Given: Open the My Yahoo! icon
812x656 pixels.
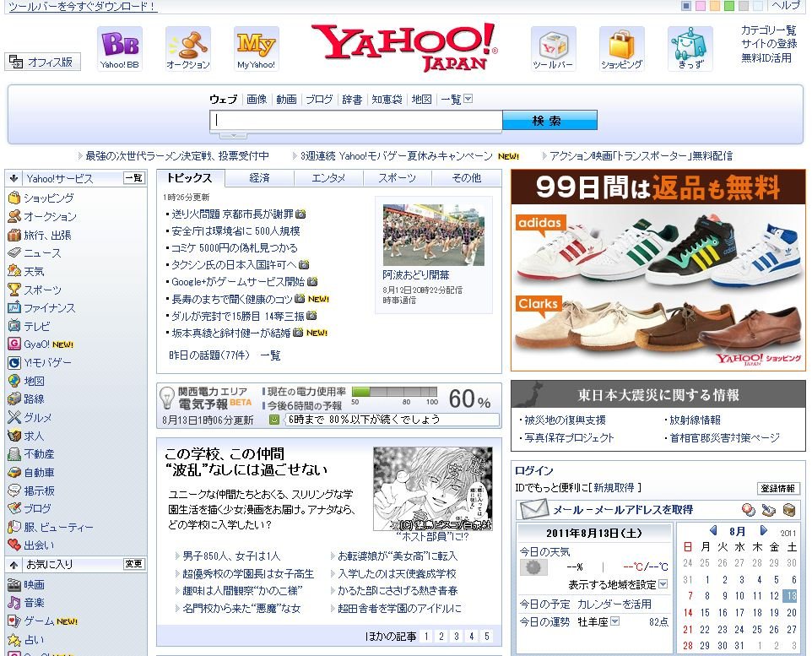Looking at the screenshot, I should (256, 48).
